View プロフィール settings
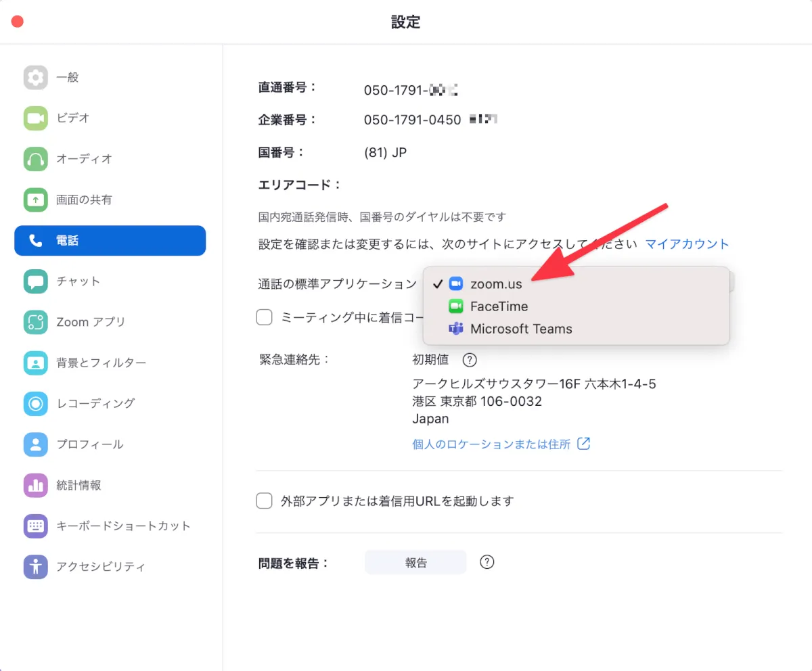 point(110,444)
